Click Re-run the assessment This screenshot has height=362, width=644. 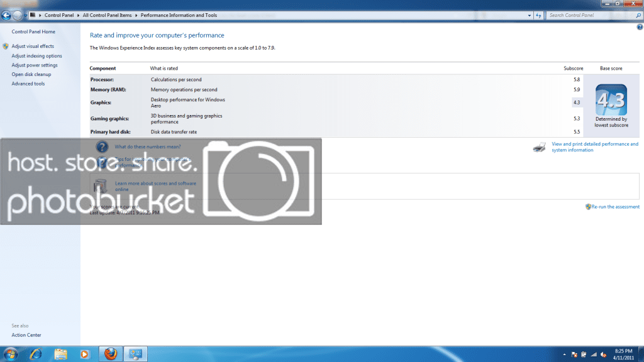615,207
